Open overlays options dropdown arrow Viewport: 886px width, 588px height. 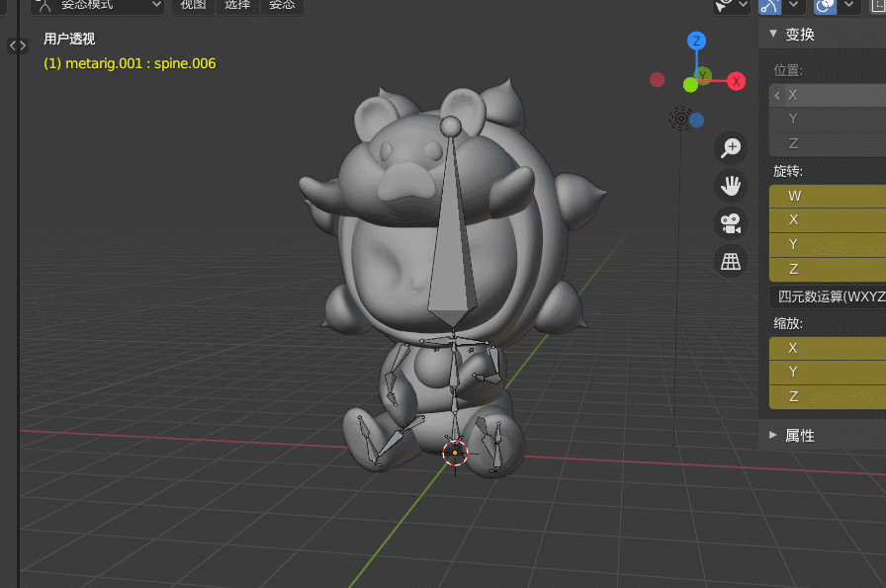848,6
